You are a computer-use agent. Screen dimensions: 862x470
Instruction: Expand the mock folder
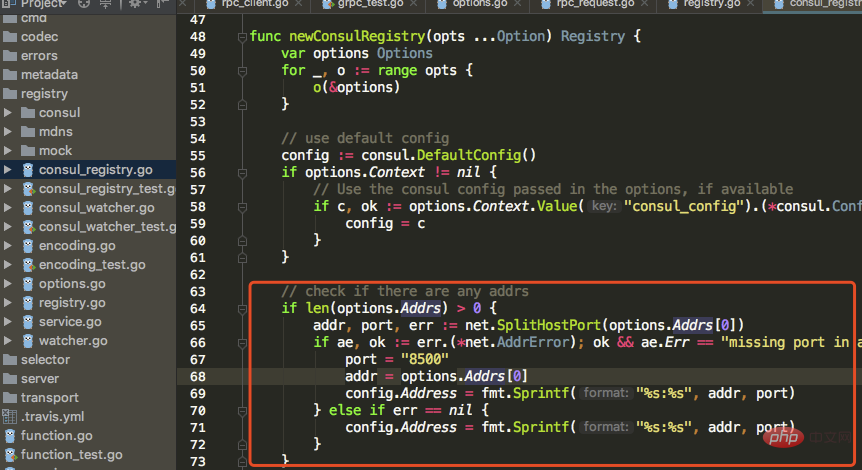click(8, 151)
